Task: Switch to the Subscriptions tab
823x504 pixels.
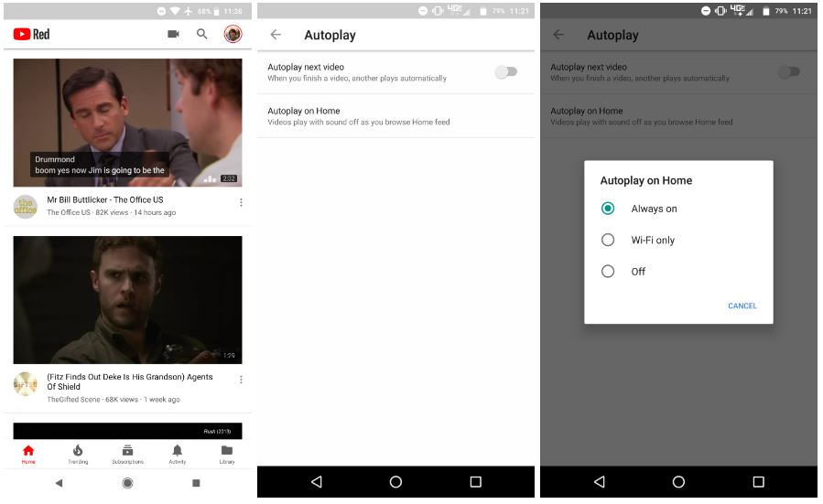Action: [x=127, y=453]
